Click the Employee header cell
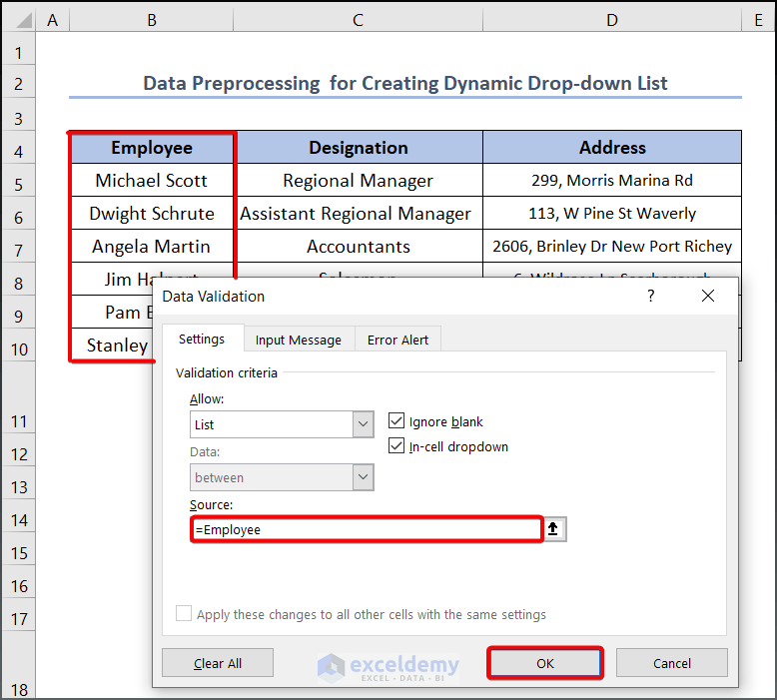777x700 pixels. click(152, 148)
